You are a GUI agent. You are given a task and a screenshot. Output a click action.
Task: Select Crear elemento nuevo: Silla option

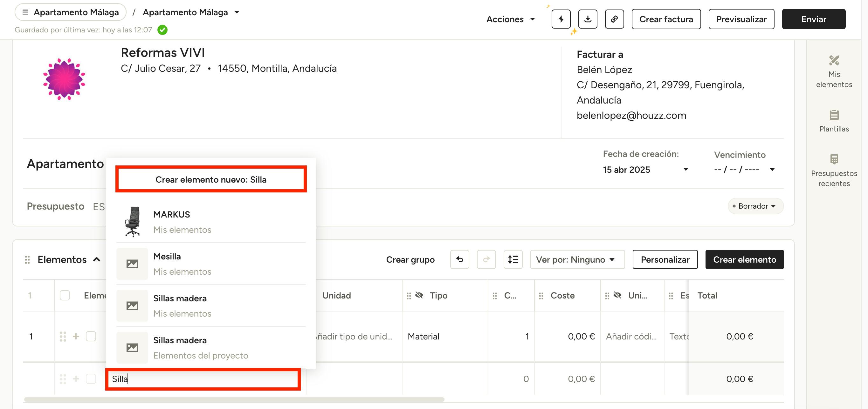point(210,179)
